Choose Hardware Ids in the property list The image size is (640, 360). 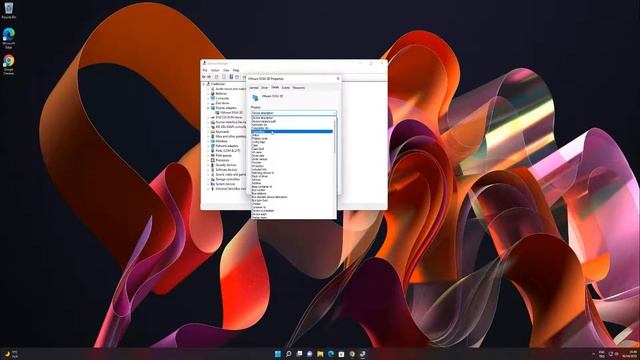[x=260, y=124]
